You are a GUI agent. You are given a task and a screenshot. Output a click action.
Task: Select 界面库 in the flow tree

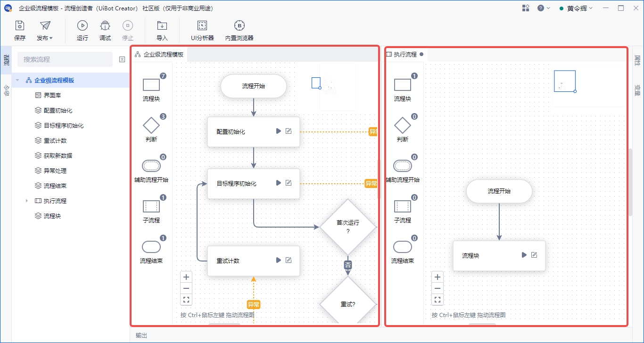click(x=52, y=95)
